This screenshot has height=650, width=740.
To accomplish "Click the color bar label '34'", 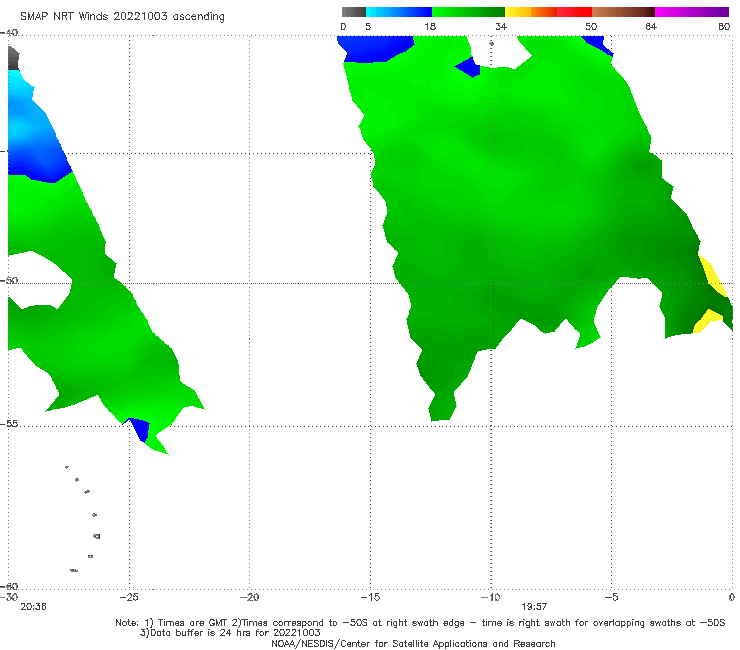I will click(x=501, y=26).
